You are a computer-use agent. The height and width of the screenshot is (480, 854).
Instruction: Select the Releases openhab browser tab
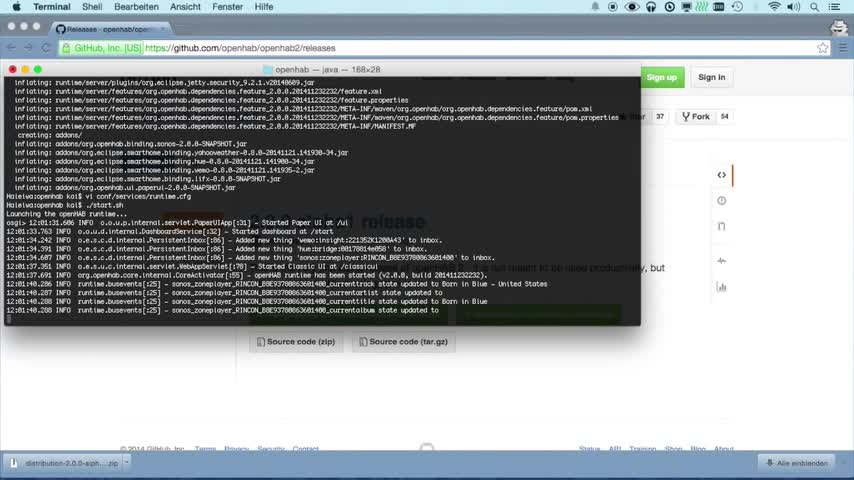point(109,29)
